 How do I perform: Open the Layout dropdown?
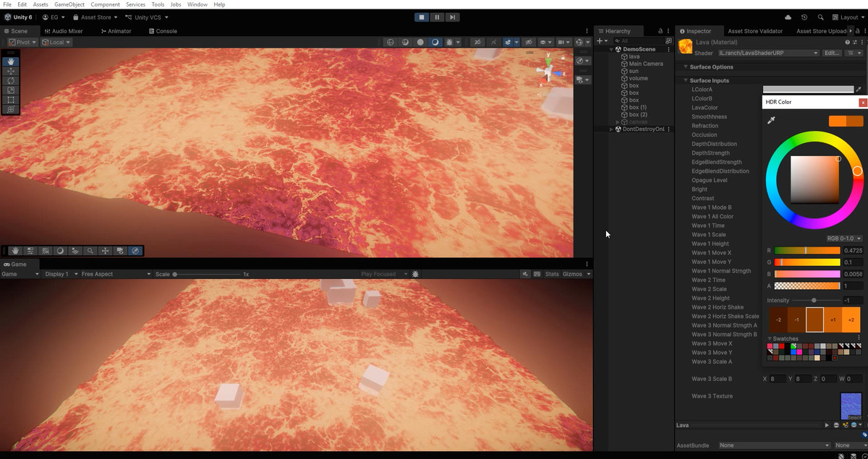click(847, 17)
